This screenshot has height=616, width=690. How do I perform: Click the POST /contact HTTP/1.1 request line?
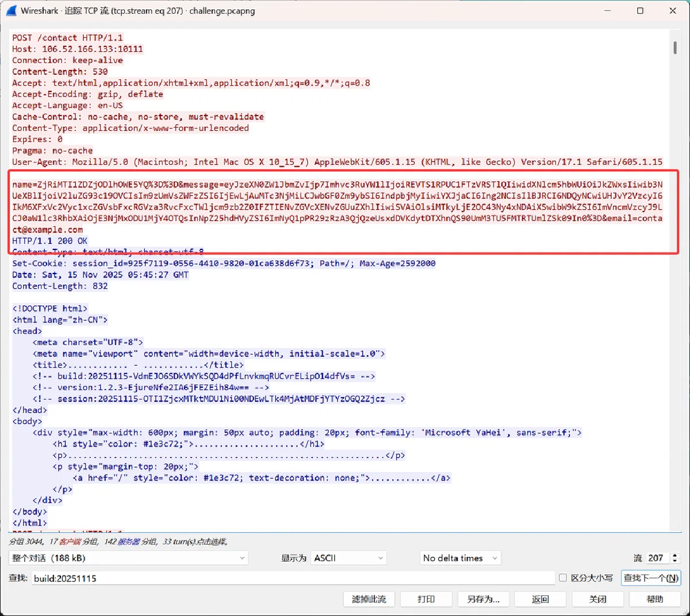tap(68, 38)
